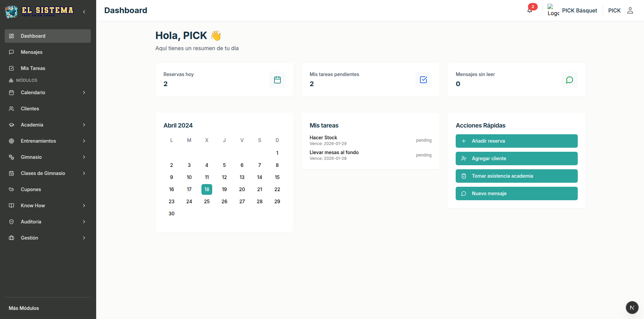Screen dimensions: 644x319
Task: Click the notification bell icon
Action: pos(529,10)
